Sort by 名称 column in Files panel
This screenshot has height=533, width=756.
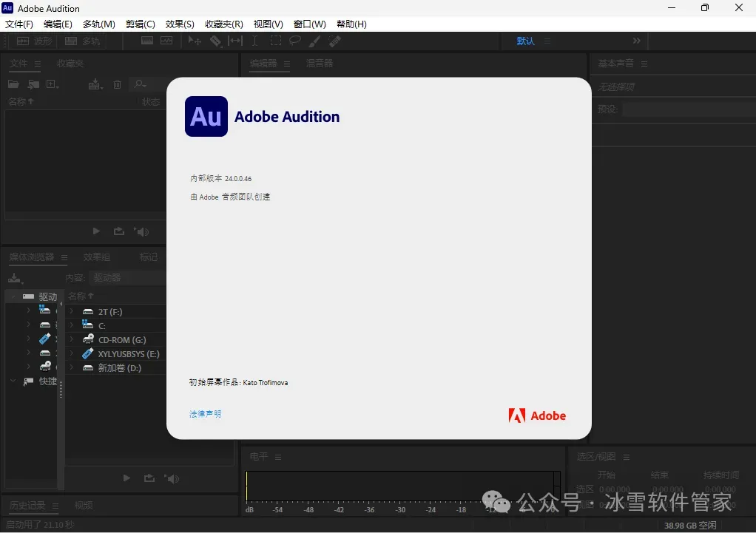[21, 102]
